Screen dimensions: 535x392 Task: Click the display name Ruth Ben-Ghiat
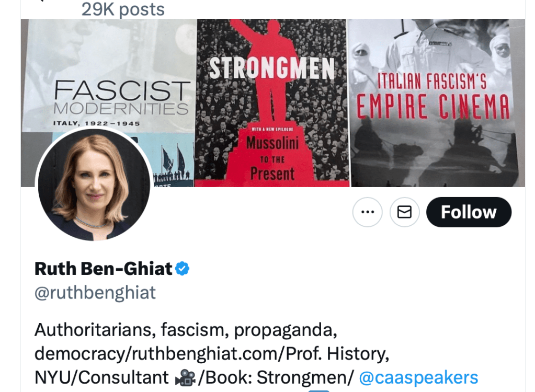104,269
